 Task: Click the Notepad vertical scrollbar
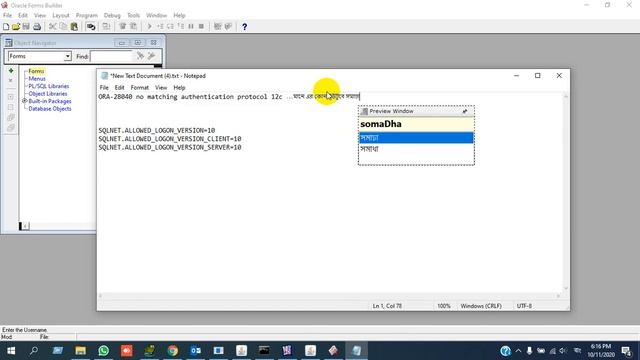tap(566, 192)
